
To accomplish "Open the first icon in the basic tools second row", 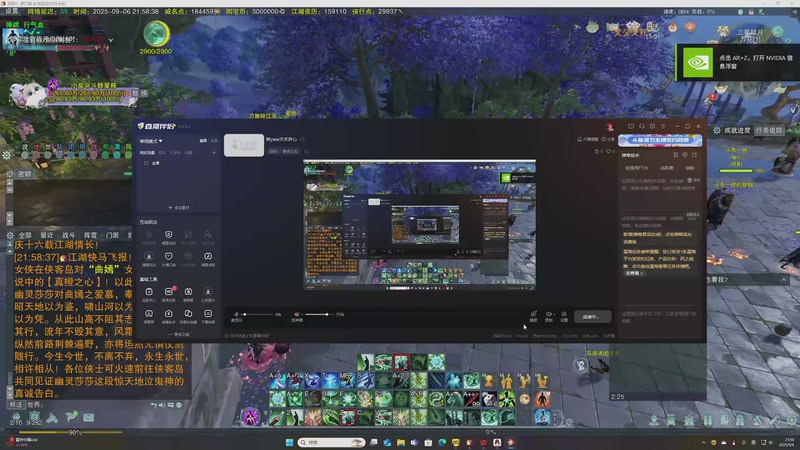I will [x=149, y=316].
